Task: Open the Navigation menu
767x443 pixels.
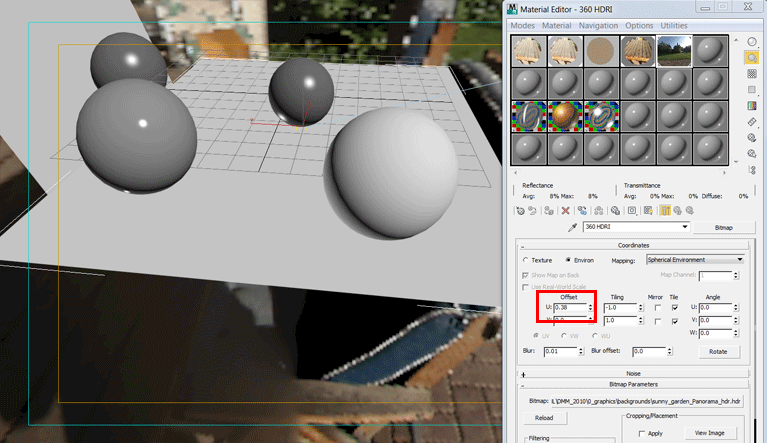Action: click(598, 25)
